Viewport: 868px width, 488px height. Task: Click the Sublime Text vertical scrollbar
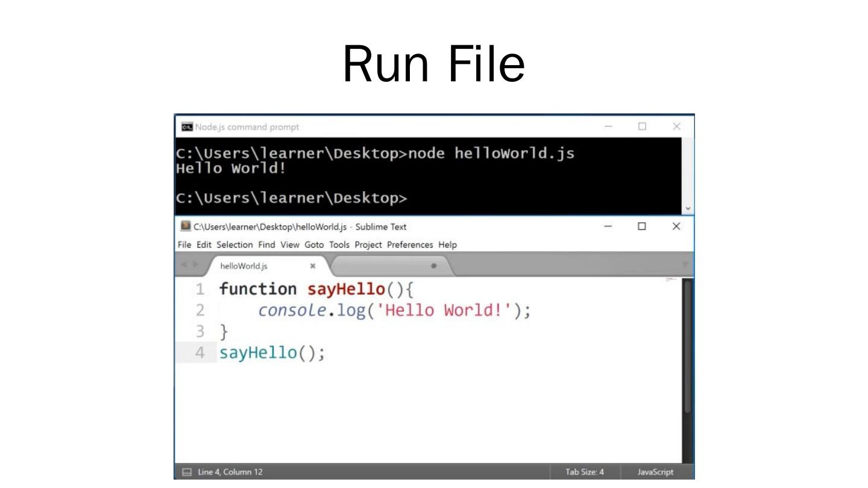coord(688,347)
